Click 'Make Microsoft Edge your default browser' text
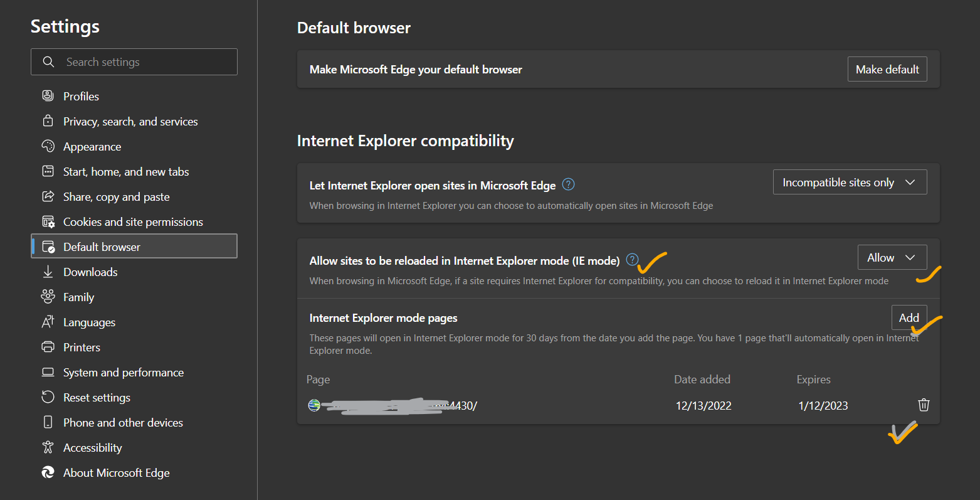980x500 pixels. click(x=416, y=70)
